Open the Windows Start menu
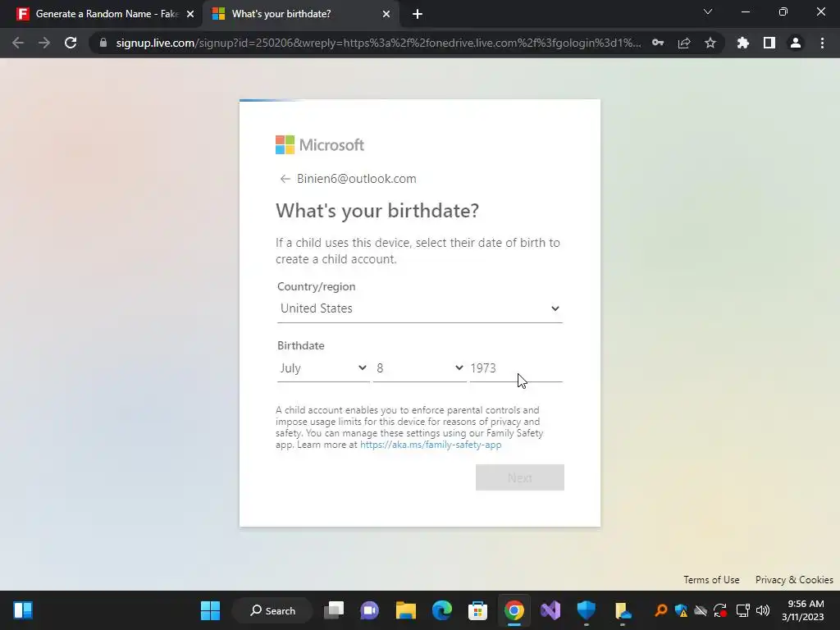 210,610
